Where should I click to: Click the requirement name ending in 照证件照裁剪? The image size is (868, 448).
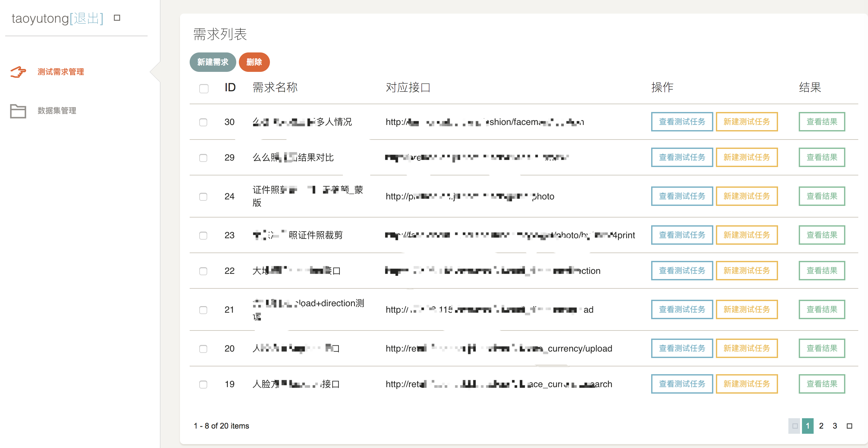pos(297,235)
